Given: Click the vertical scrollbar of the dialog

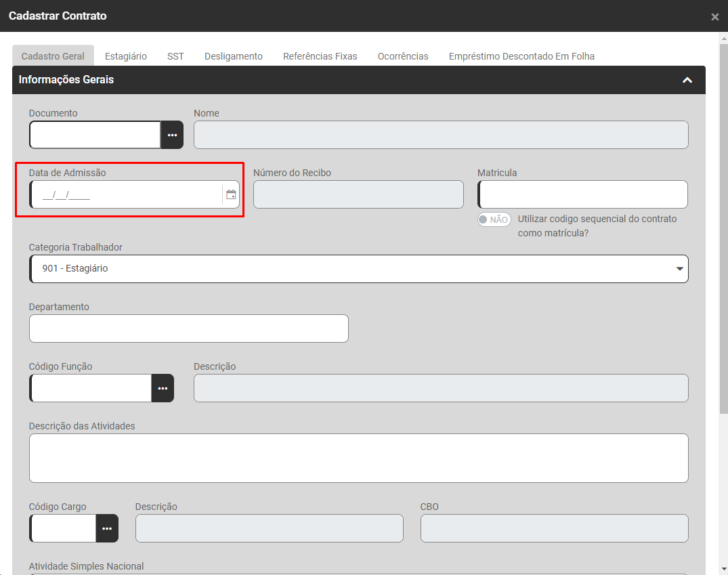Looking at the screenshot, I should [x=723, y=223].
